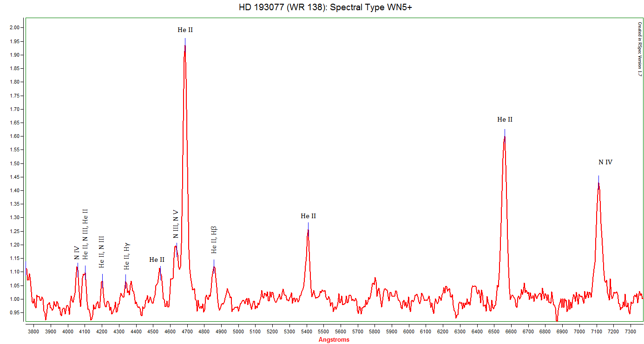This screenshot has height=344, width=644.
Task: Click the He II label above the 6560 peak
Action: (505, 119)
